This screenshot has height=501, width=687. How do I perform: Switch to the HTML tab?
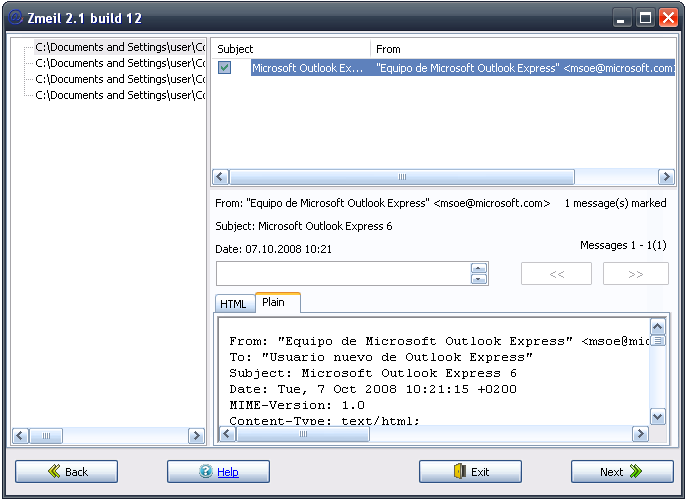coord(233,304)
